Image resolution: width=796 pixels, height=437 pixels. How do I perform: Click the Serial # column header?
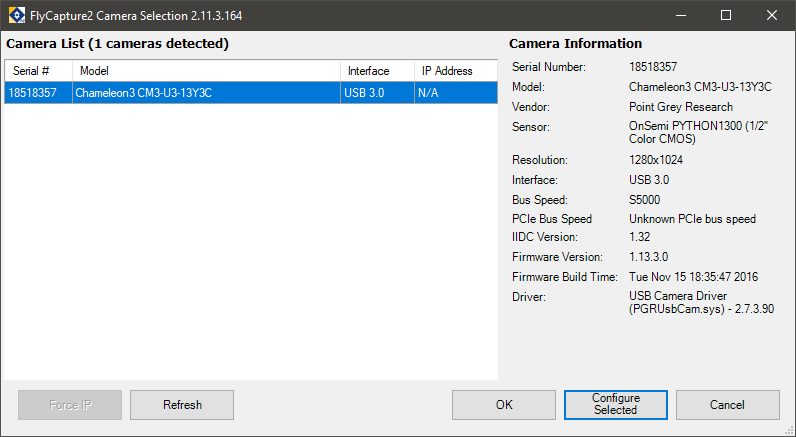(x=39, y=71)
